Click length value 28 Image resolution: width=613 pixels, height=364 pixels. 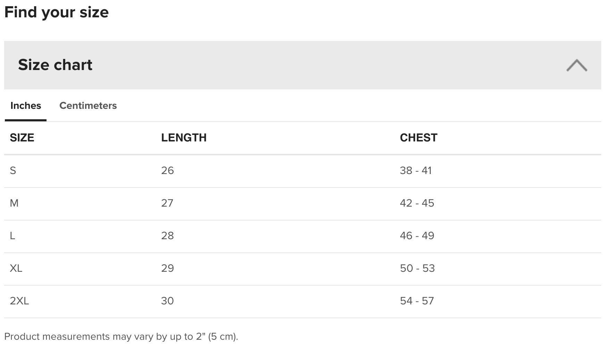coord(167,236)
